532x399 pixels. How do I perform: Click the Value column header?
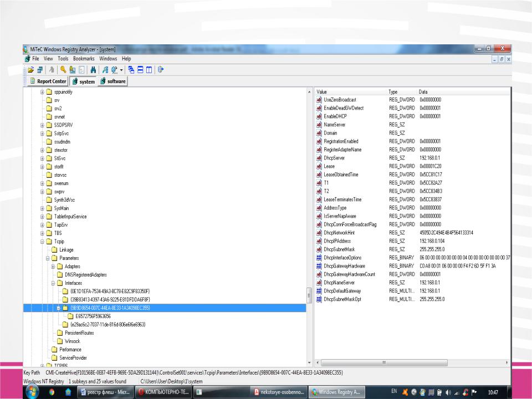[351, 92]
